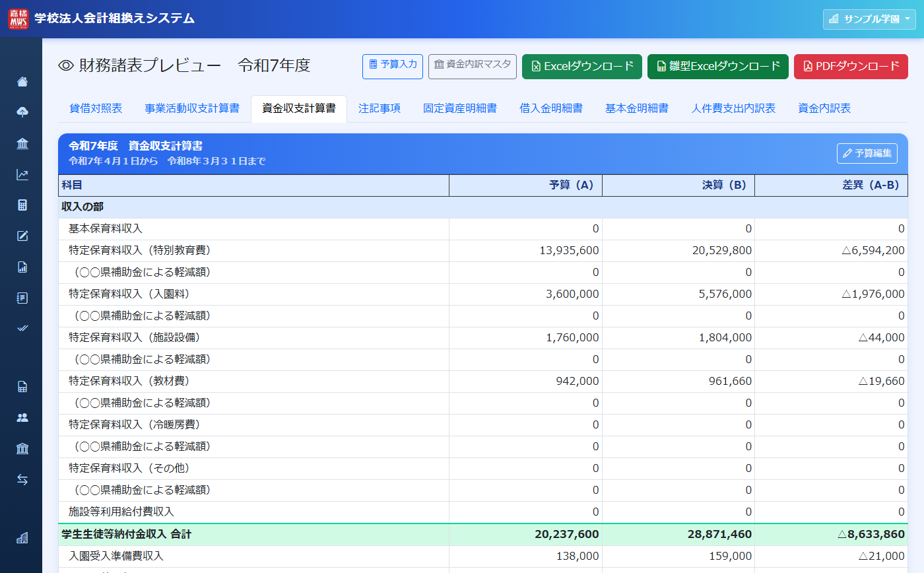The width and height of the screenshot is (924, 573).
Task: Click the 差異（A-B） column header
Action: [832, 185]
